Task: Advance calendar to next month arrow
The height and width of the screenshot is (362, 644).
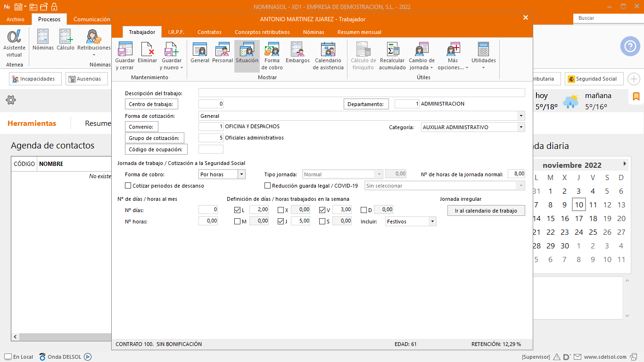Action: pos(625,164)
